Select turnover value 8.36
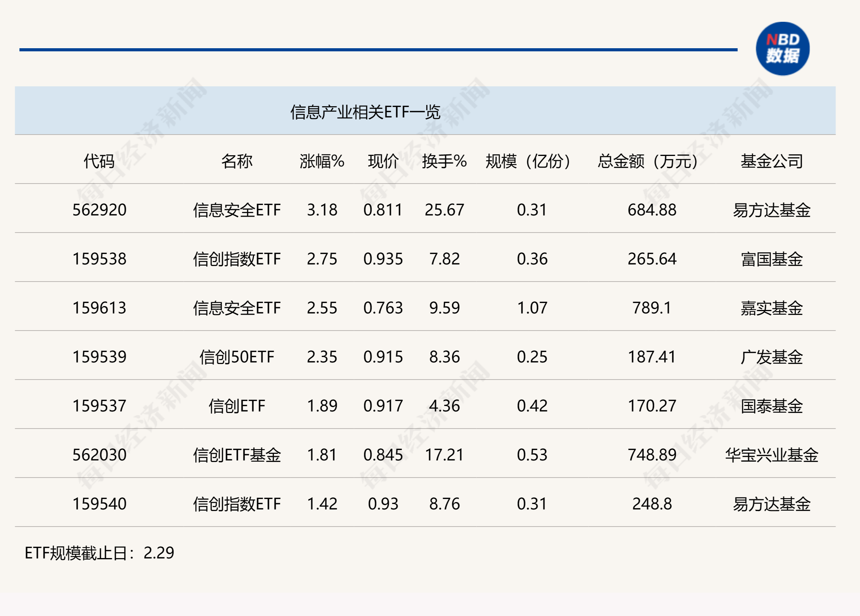 pyautogui.click(x=444, y=357)
